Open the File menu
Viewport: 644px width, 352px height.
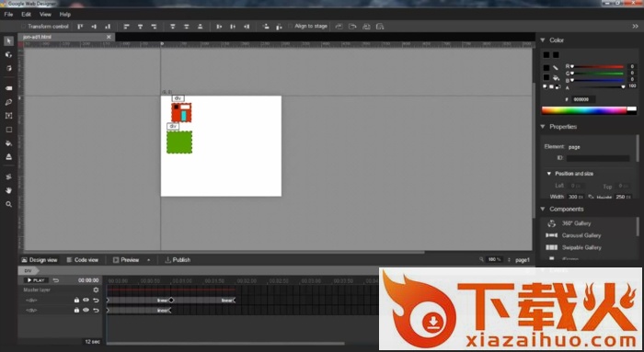(x=8, y=15)
